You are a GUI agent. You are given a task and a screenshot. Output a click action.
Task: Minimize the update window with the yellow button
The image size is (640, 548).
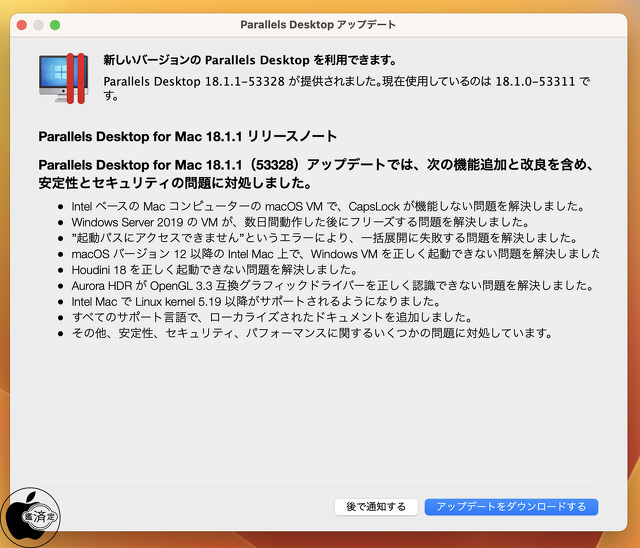[x=38, y=25]
